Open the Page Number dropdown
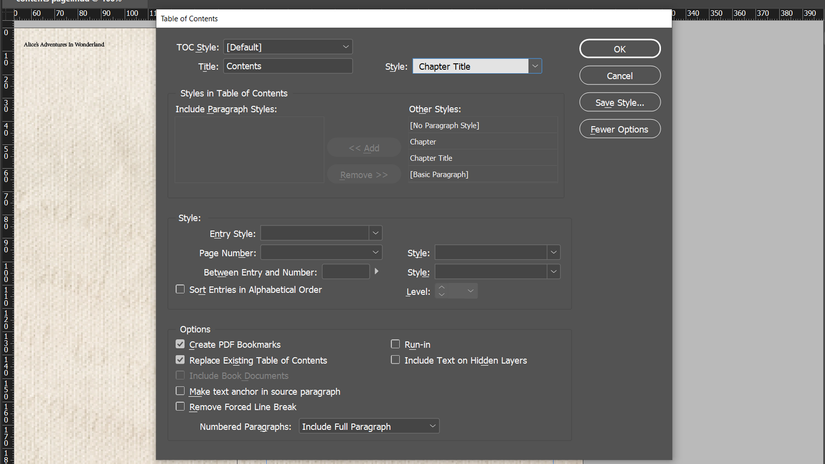Viewport: 825px width, 464px height. point(321,253)
